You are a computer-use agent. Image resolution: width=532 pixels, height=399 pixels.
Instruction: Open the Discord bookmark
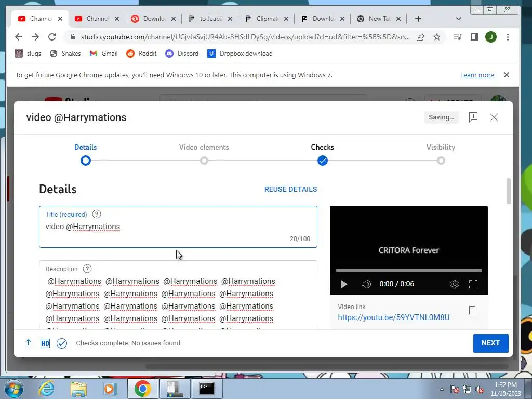(181, 54)
